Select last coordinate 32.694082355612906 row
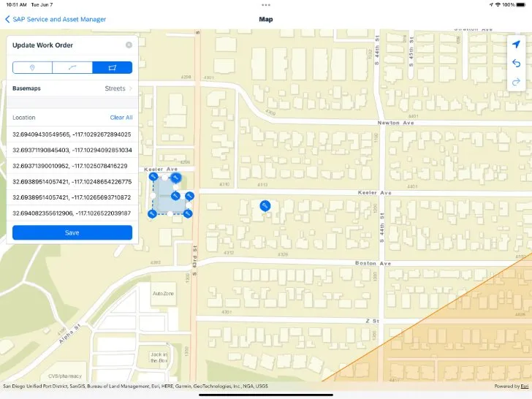 (72, 213)
